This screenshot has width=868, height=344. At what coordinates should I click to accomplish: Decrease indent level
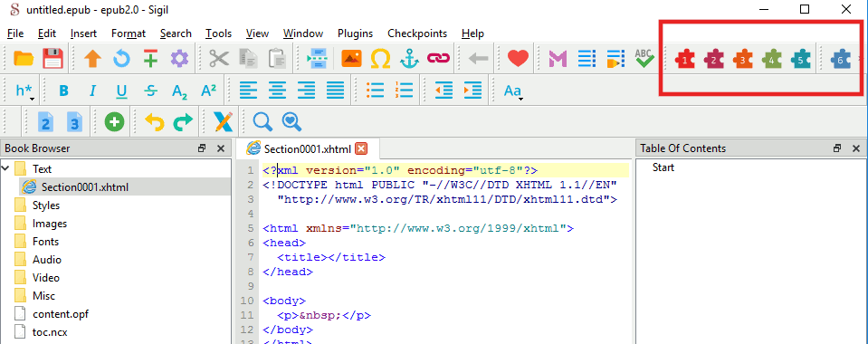tap(444, 91)
